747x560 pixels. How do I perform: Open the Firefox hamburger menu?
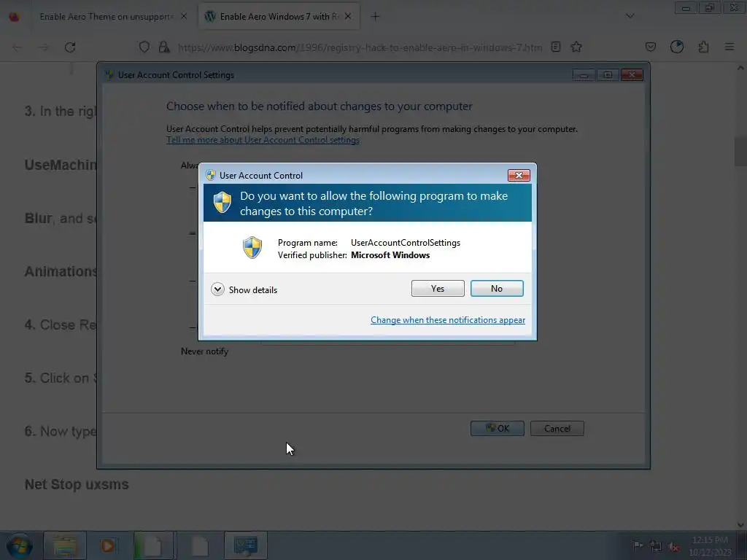729,47
